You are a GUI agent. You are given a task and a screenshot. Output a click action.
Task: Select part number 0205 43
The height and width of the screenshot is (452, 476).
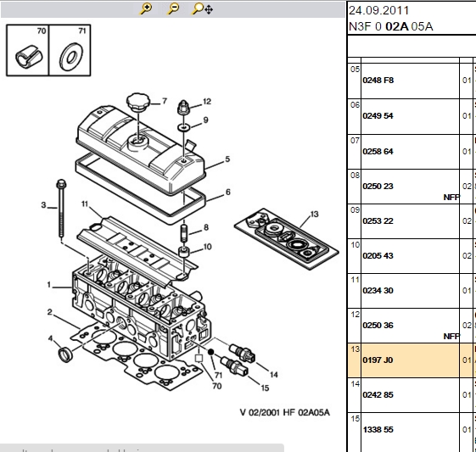pyautogui.click(x=378, y=256)
